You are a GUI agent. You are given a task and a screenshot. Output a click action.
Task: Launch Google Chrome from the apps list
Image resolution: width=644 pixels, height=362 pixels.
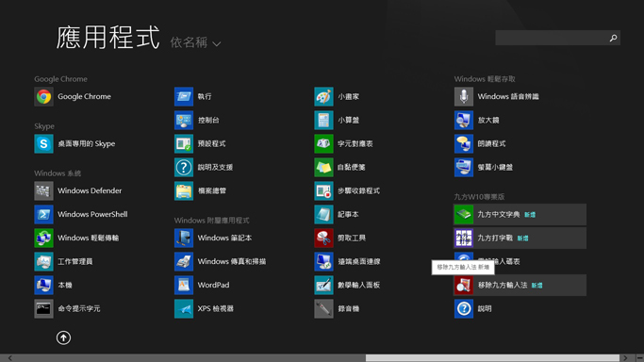click(x=74, y=96)
